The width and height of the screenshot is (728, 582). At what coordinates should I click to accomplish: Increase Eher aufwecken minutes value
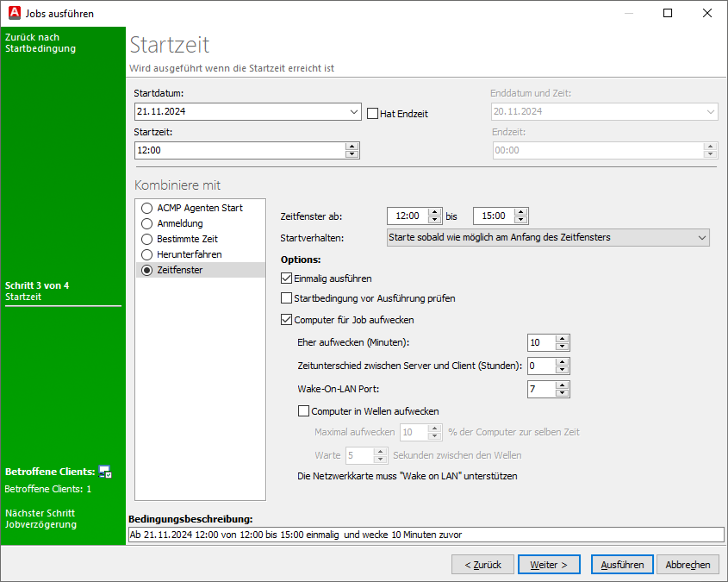[x=563, y=339]
